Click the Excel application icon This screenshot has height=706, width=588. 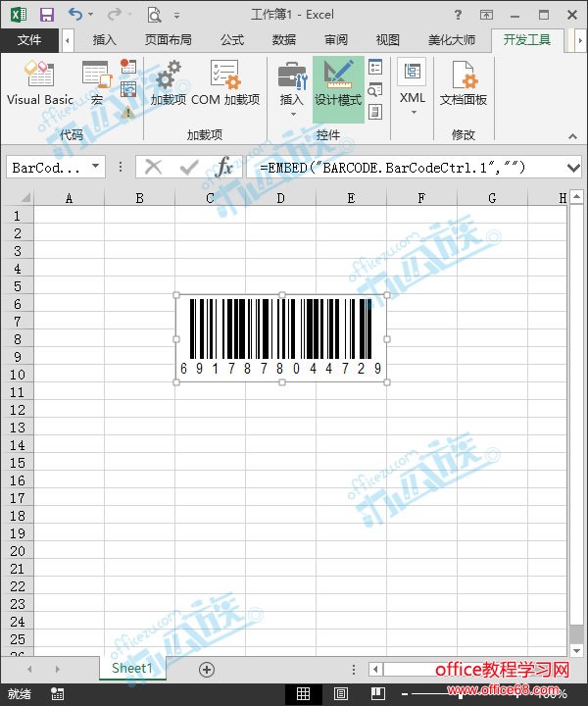(19, 15)
